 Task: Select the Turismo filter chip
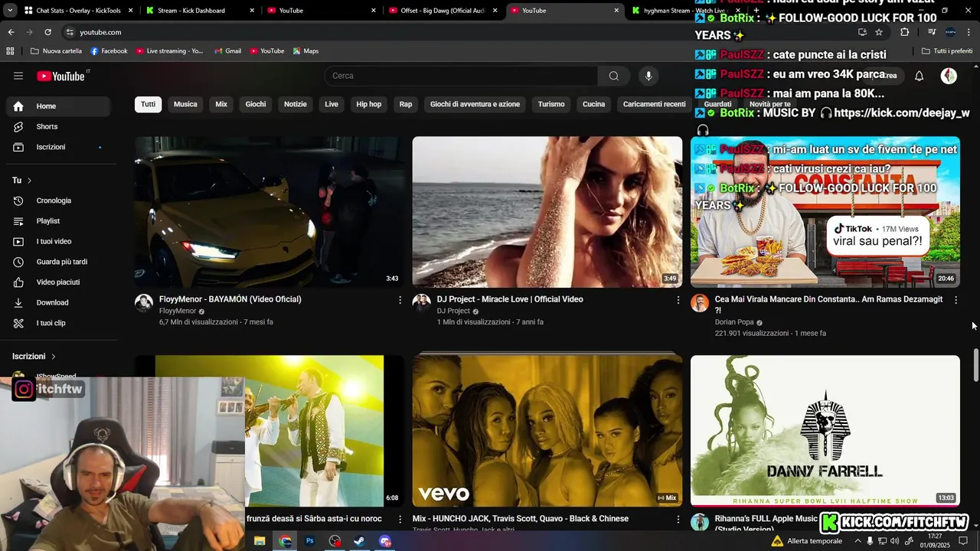pos(551,104)
